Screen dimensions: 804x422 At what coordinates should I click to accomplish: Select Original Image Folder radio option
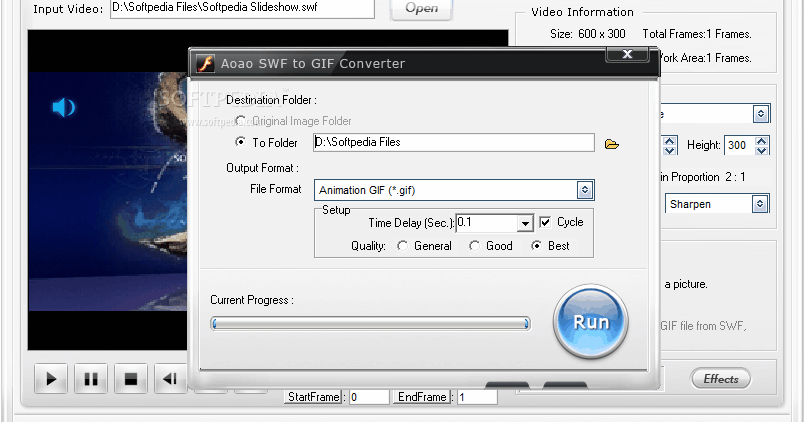[240, 120]
